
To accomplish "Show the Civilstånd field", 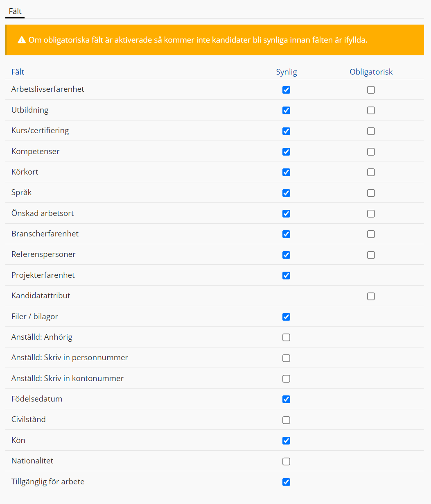I will (286, 420).
